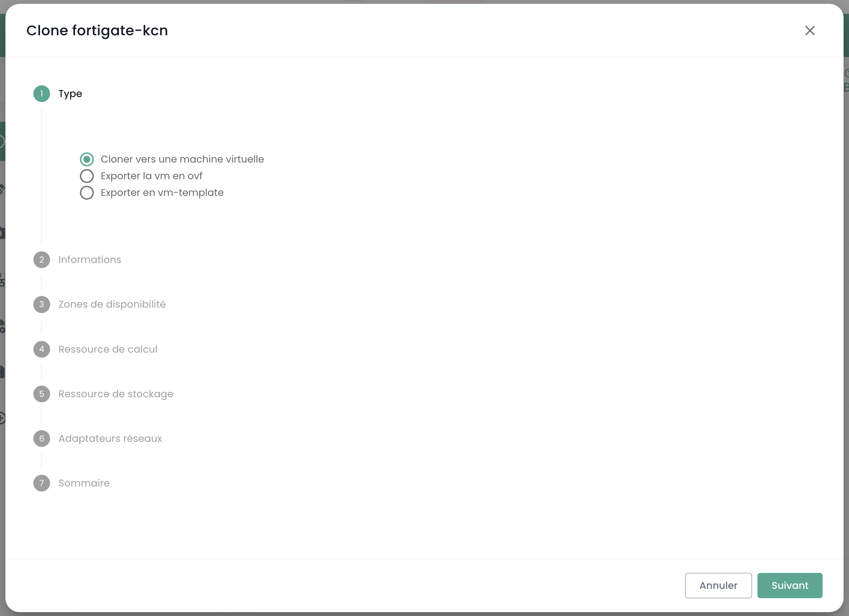Proceed with the Suivant button
Image resolution: width=849 pixels, height=616 pixels.
790,585
